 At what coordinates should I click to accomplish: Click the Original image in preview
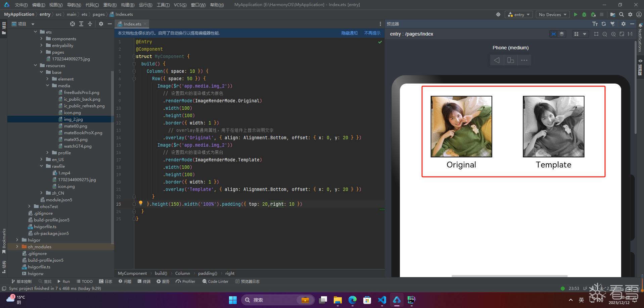[x=461, y=126]
